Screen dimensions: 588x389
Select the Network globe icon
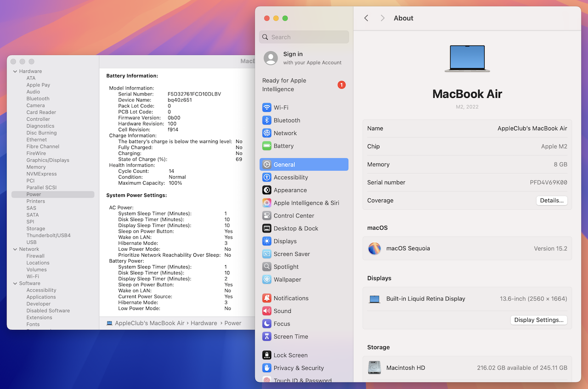(267, 133)
